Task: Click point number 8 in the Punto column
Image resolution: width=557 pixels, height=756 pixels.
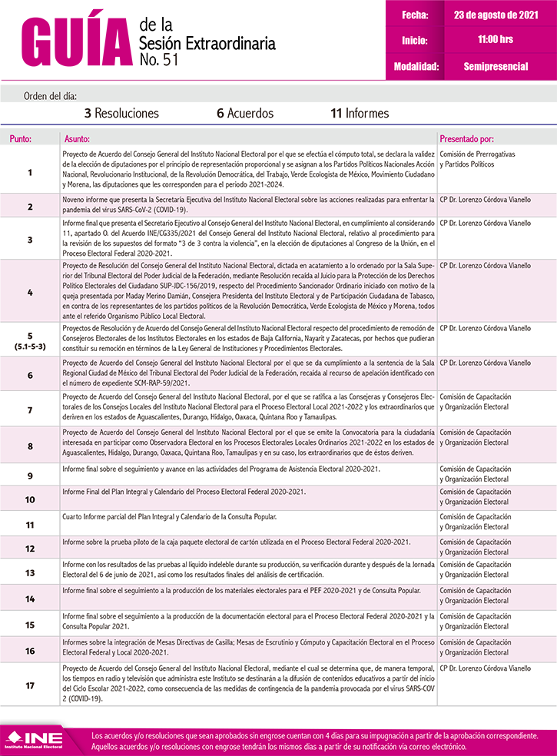Action: point(30,446)
